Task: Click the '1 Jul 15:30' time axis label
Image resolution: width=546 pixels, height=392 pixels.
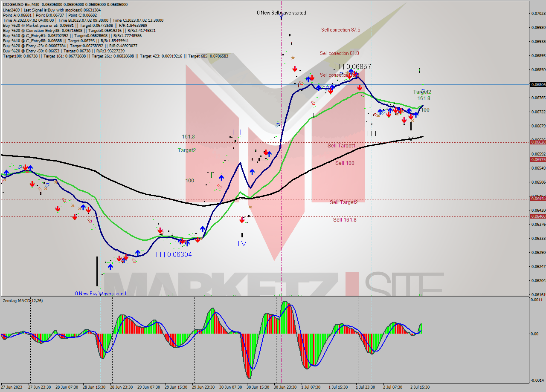Action: [x=338, y=387]
